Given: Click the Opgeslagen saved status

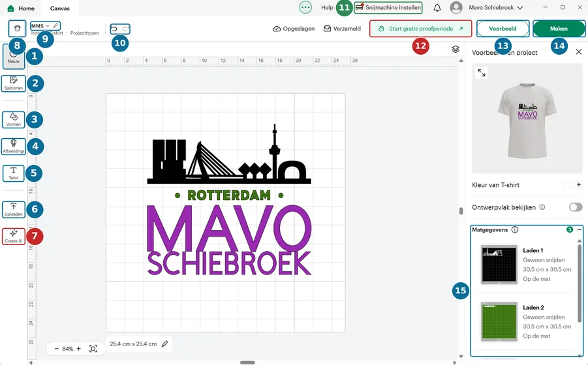Looking at the screenshot, I should (294, 29).
